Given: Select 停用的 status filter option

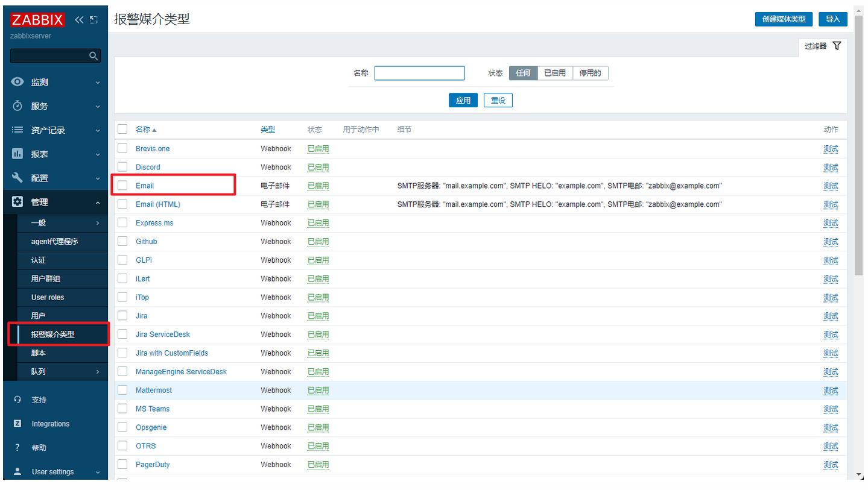Looking at the screenshot, I should (591, 73).
